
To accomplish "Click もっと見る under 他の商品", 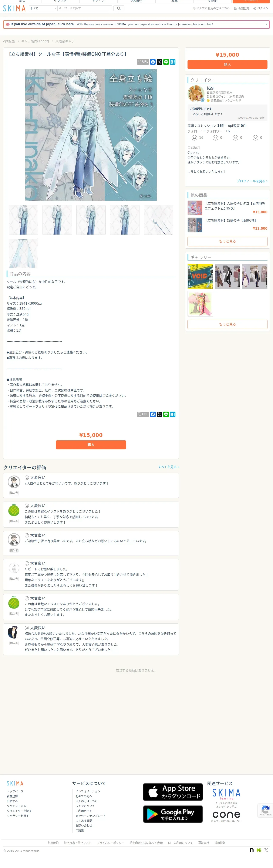I will (x=227, y=241).
